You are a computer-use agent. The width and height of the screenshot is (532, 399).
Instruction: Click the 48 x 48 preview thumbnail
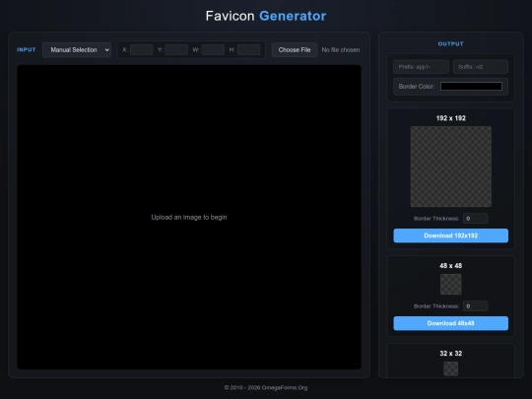pos(451,285)
